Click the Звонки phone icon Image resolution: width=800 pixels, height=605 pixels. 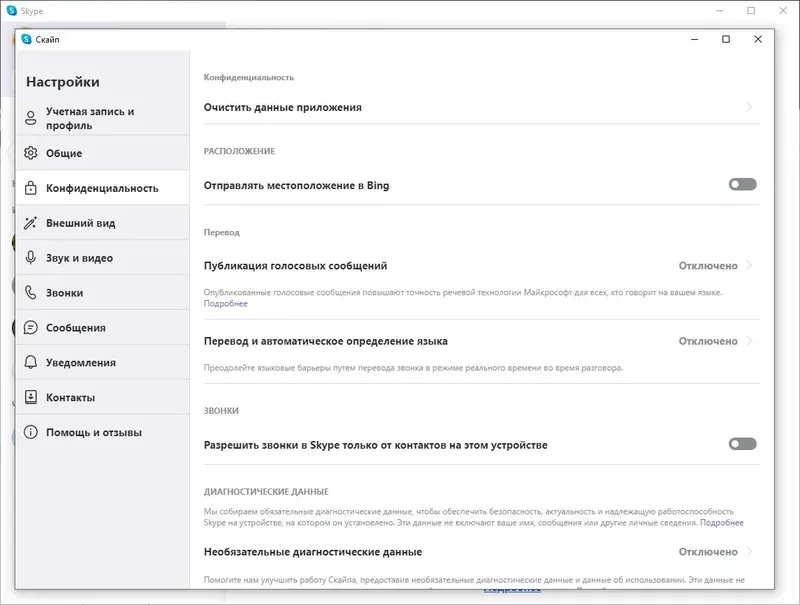[31, 292]
